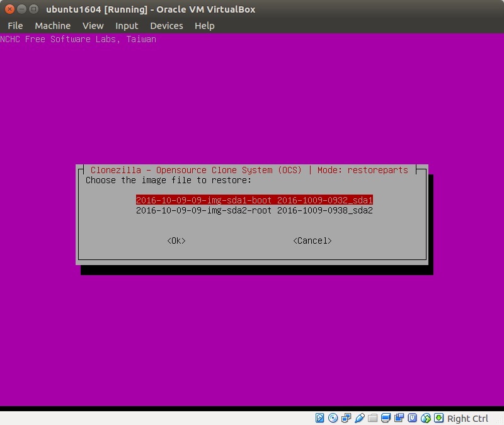This screenshot has height=425, width=504.
Task: Click the CPU chip status icon
Action: pyautogui.click(x=413, y=418)
